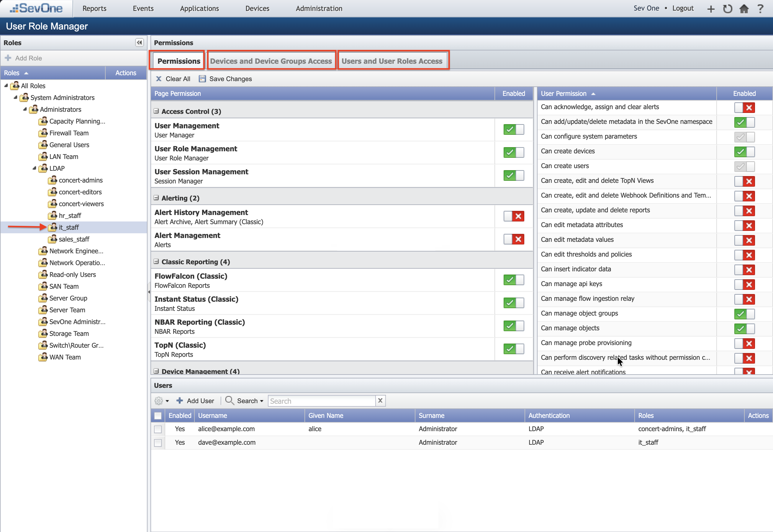Toggle Can manage api keys permission

744,284
